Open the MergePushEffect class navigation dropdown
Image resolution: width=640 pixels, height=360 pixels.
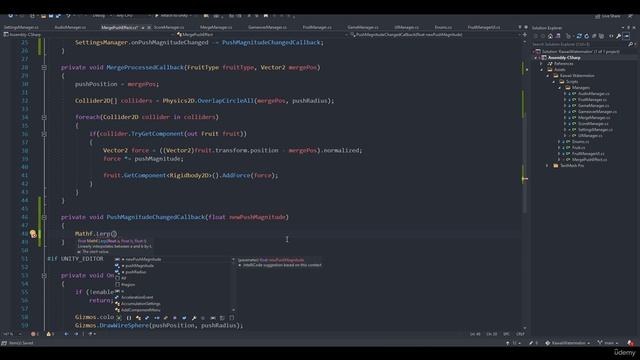point(262,35)
